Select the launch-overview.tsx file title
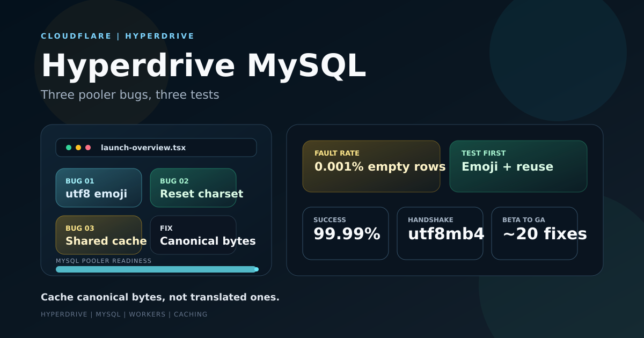The height and width of the screenshot is (338, 644). point(143,148)
